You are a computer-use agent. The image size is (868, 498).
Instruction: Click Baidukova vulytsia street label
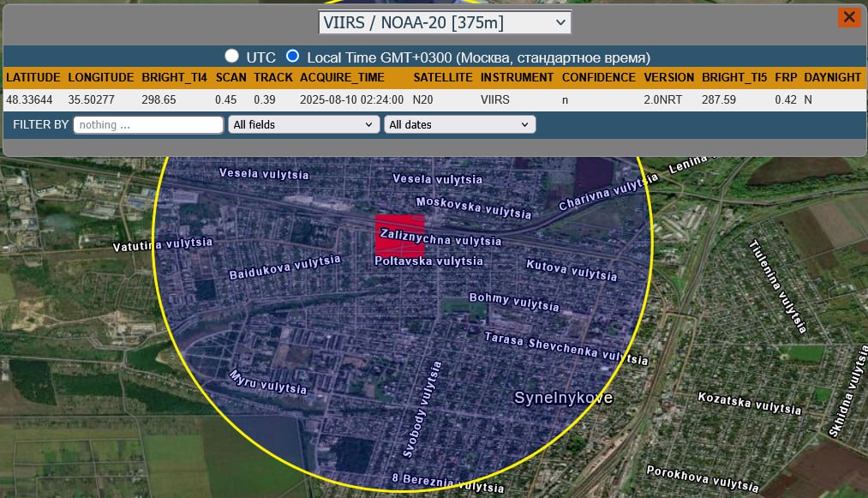[285, 267]
